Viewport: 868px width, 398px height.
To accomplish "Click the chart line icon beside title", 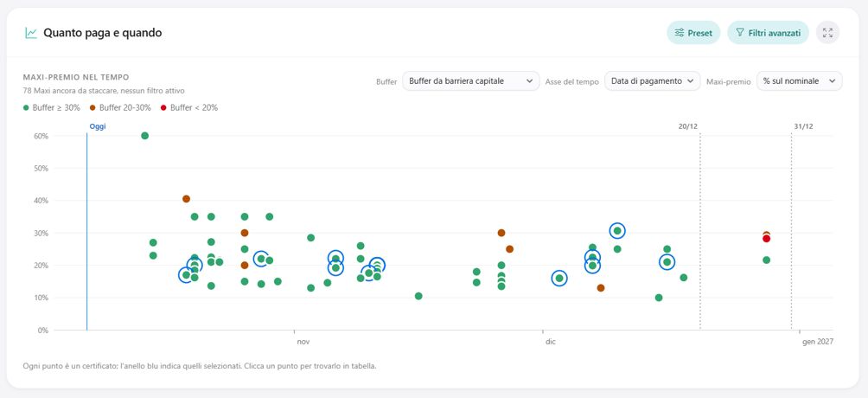I will (x=31, y=33).
